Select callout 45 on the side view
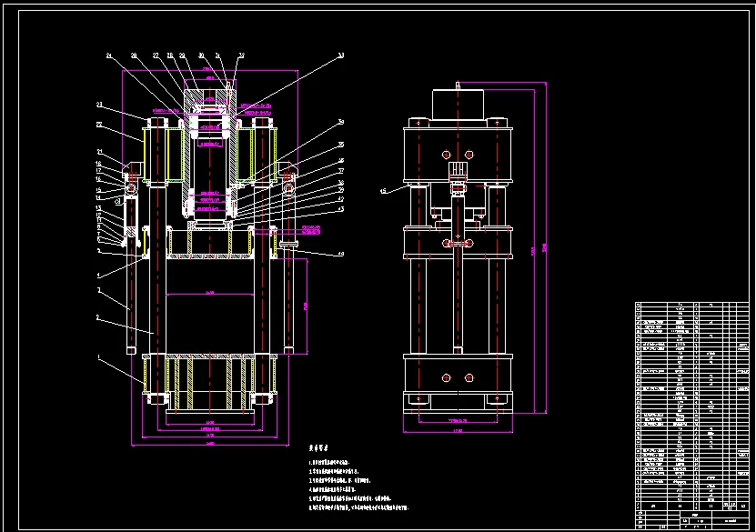 383,191
